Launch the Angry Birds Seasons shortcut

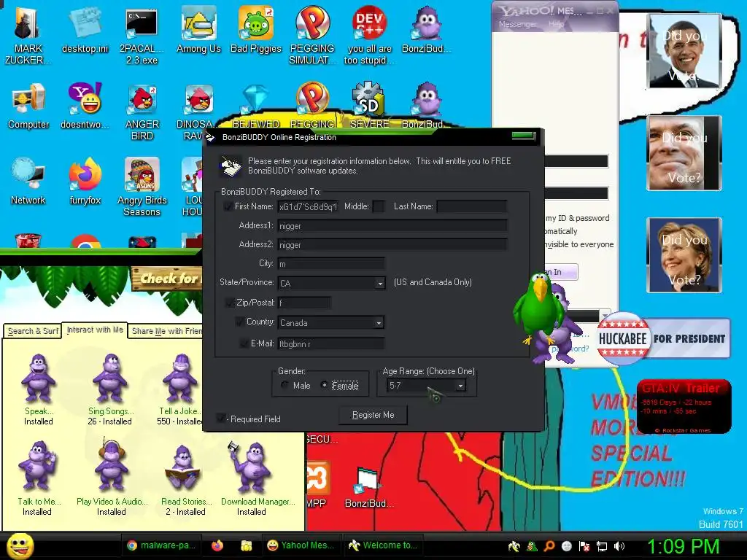142,187
